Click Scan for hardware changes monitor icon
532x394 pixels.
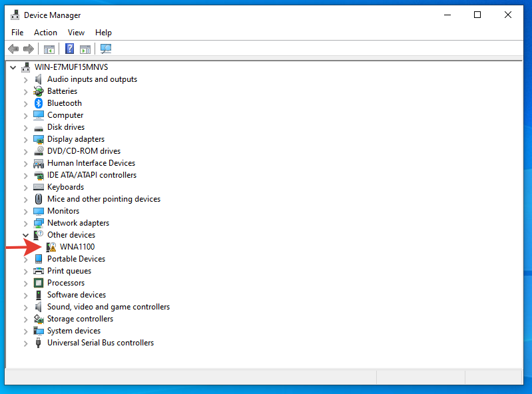point(106,49)
